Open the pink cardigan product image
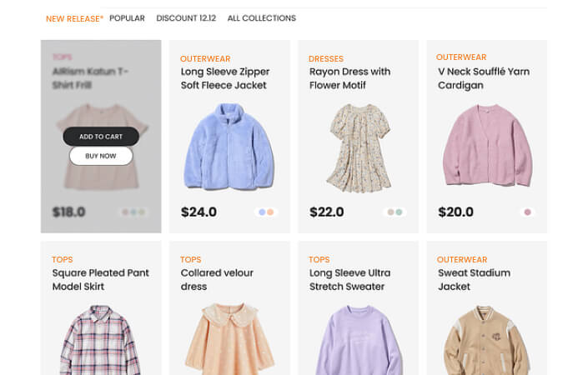 486,145
